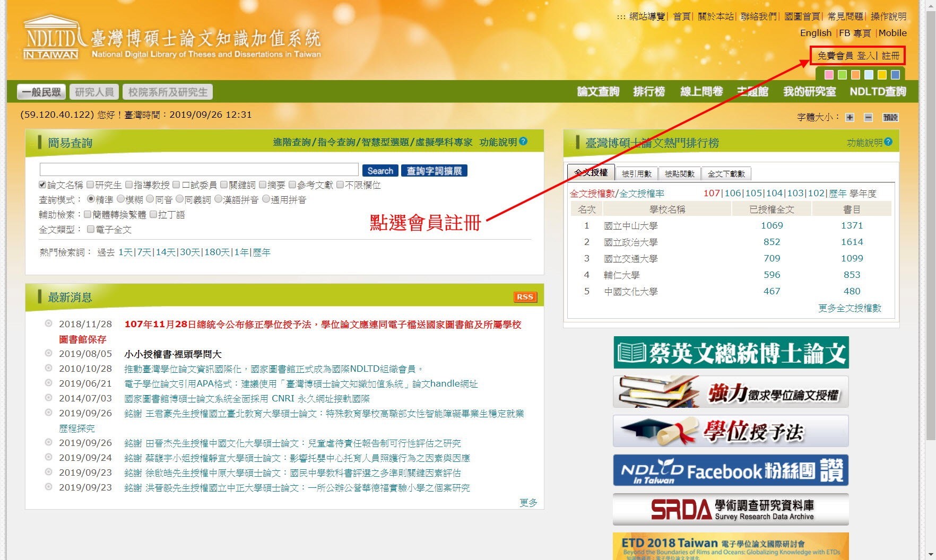Uncheck the 論文名稱 checkbox
The image size is (936, 560).
(x=42, y=185)
